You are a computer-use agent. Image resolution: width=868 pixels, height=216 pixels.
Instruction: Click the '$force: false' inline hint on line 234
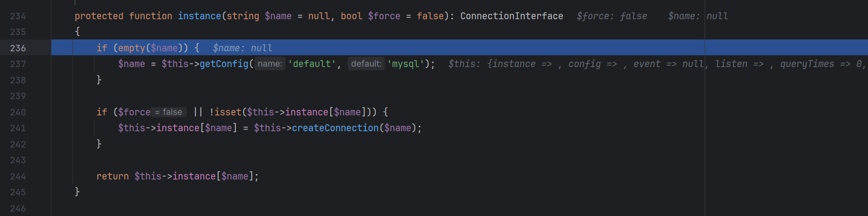[x=611, y=16]
